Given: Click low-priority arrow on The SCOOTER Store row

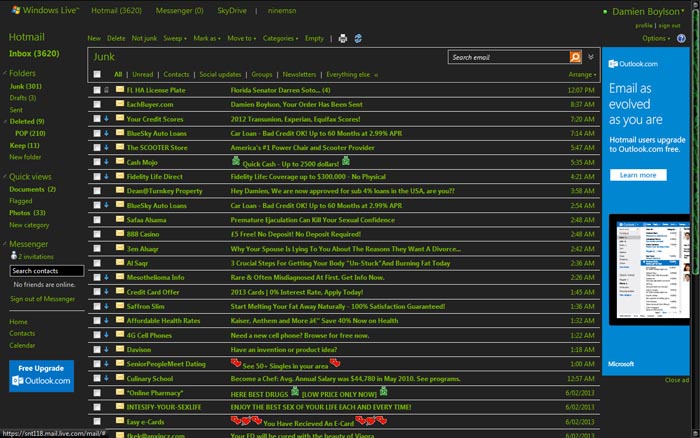Looking at the screenshot, I should click(106, 147).
